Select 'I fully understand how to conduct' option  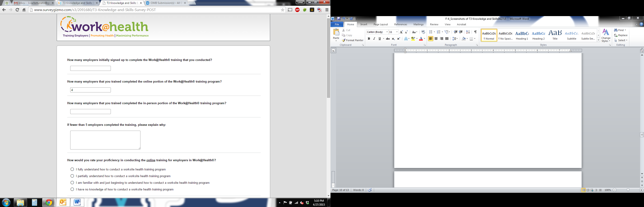[x=72, y=170]
